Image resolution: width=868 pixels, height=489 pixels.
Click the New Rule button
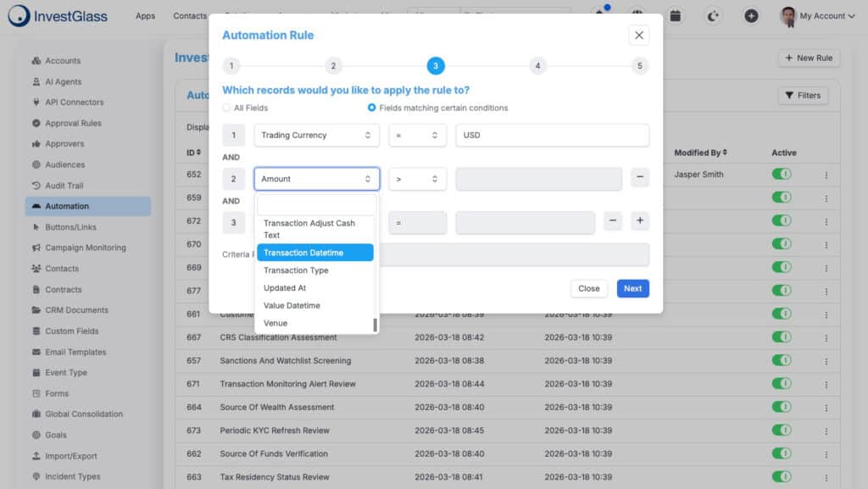click(809, 58)
